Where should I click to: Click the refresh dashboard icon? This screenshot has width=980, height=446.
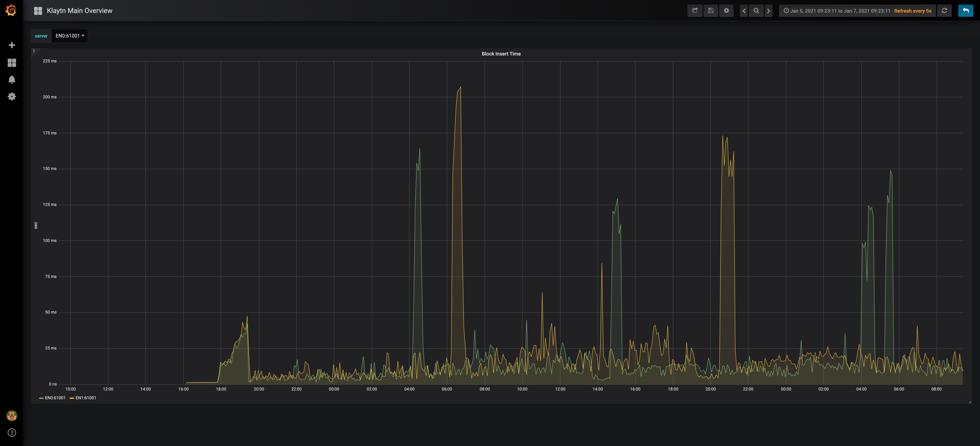[944, 11]
